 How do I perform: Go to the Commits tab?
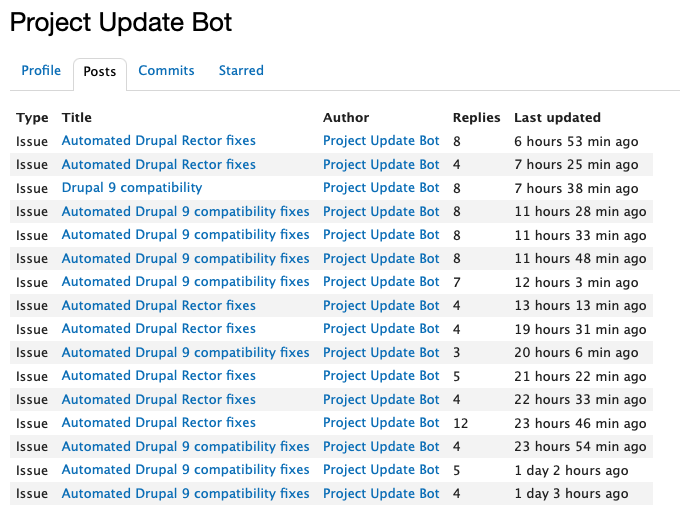point(166,71)
